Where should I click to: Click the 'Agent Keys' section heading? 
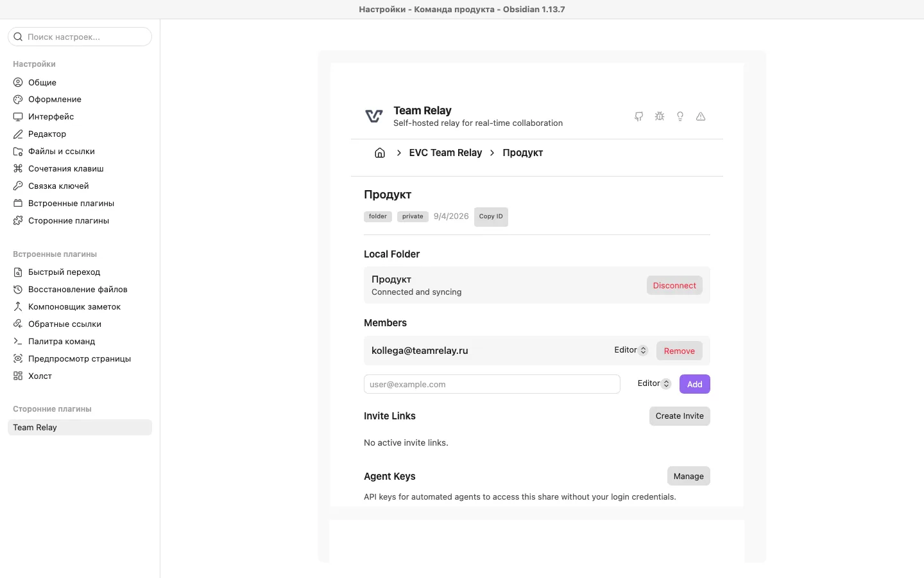(x=389, y=477)
